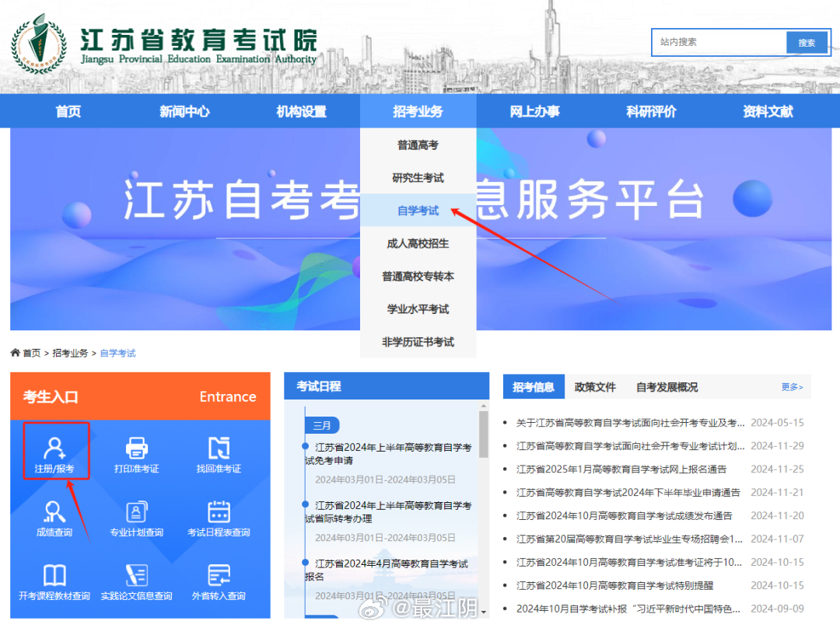Screen dimensions: 840x628
Task: Click the 首页 navigation item
Action: (68, 111)
